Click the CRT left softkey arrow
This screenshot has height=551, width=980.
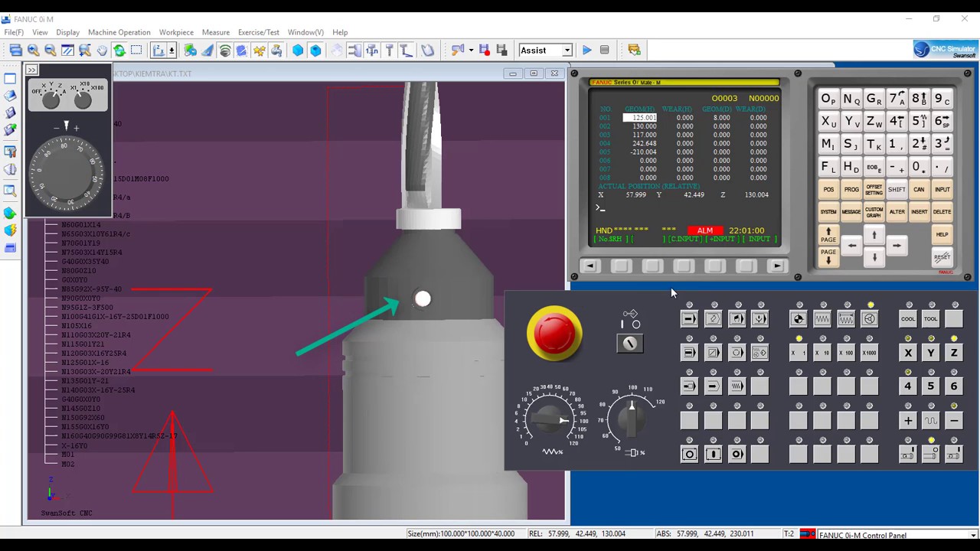pyautogui.click(x=590, y=266)
